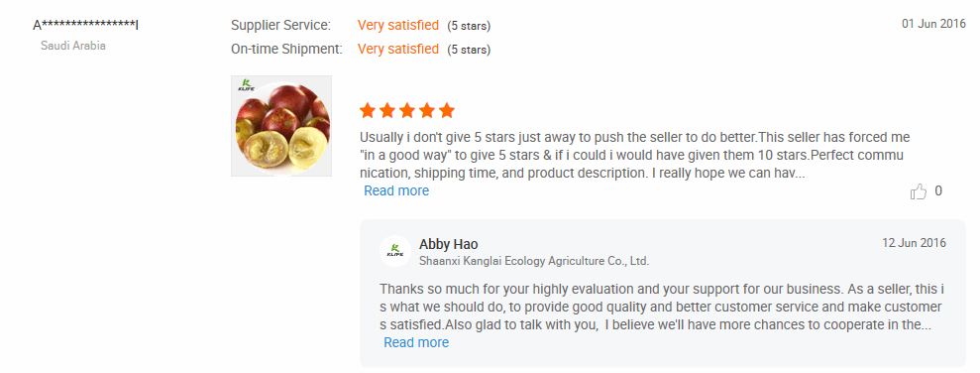Click the 01 Jun 2016 review date
Image resolution: width=980 pixels, height=373 pixels.
pyautogui.click(x=933, y=25)
